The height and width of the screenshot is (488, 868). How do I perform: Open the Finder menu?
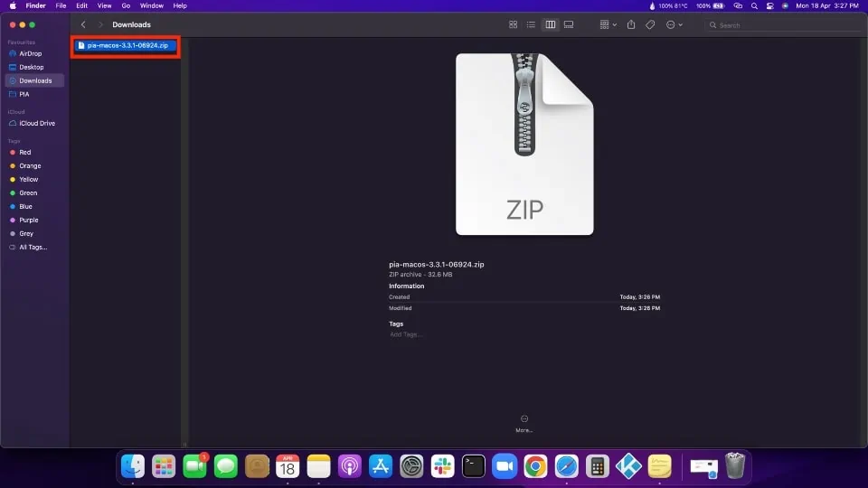[x=35, y=5]
